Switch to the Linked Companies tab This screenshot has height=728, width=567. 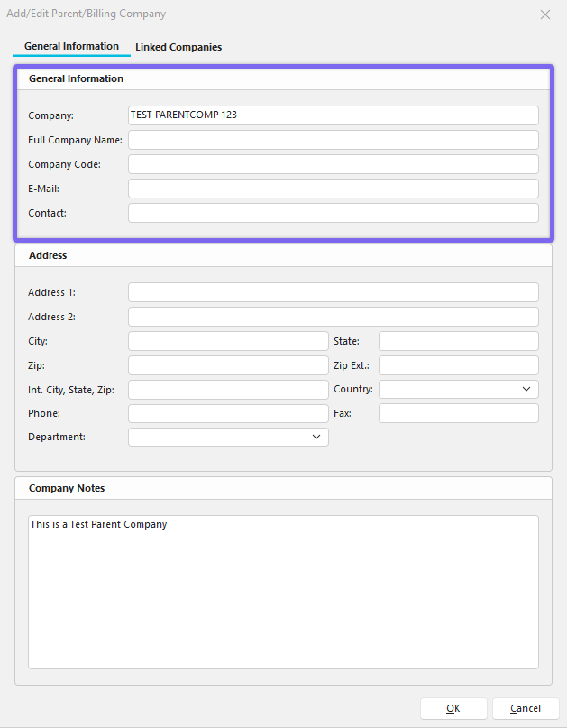[178, 47]
